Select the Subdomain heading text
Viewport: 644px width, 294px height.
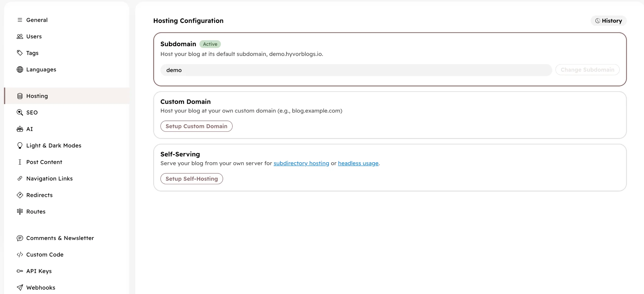[x=178, y=44]
